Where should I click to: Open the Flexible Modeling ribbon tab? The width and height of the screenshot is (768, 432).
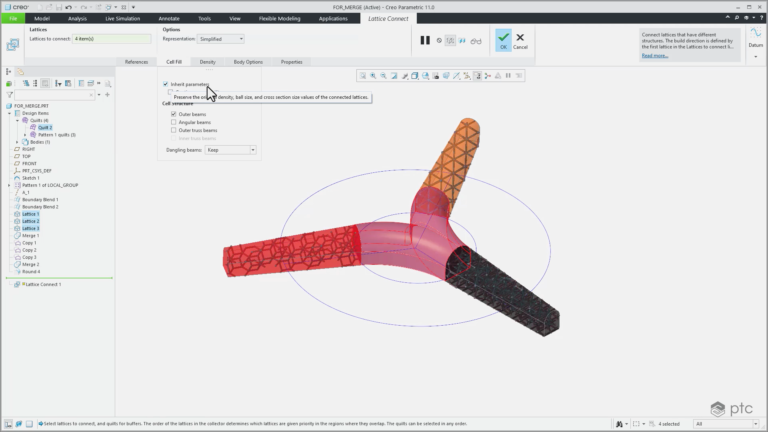279,19
